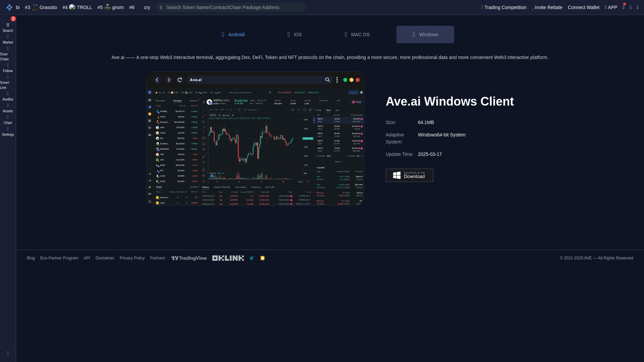Collapse the sidebar with the bottom icon

[x=8, y=353]
